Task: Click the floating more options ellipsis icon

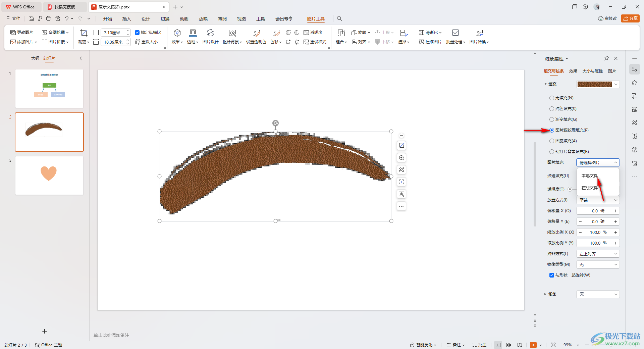Action: pyautogui.click(x=401, y=206)
